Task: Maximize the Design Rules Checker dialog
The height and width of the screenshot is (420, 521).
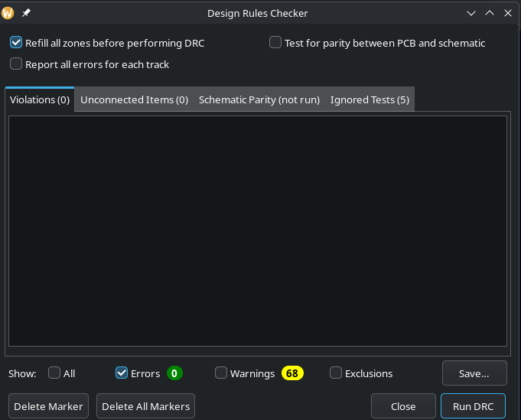Action: pyautogui.click(x=490, y=13)
